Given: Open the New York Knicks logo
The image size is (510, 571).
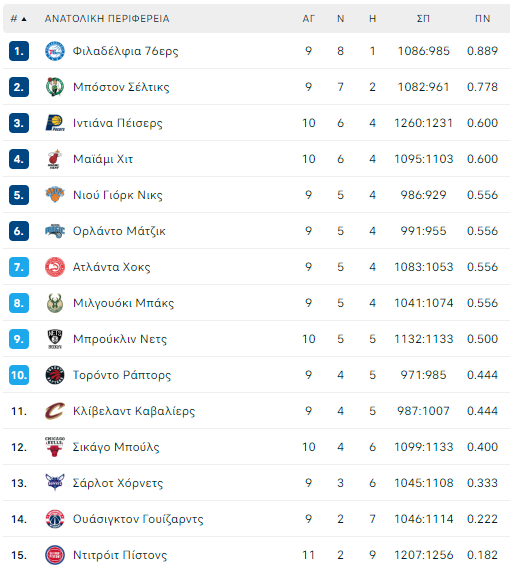Looking at the screenshot, I should click(x=55, y=195).
